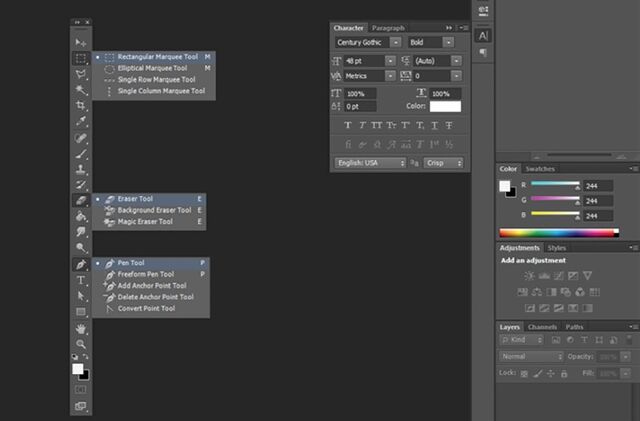Pick a color from the spectrum ramp
640x421 pixels.
tap(559, 233)
